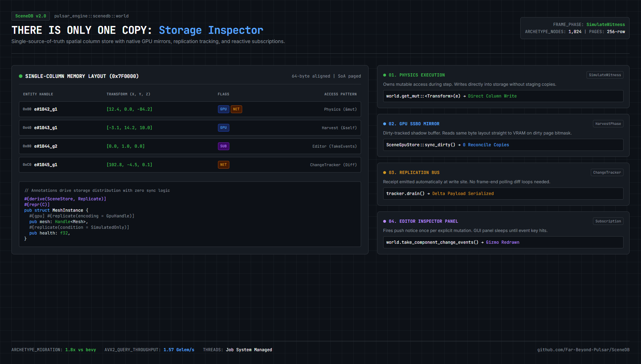The height and width of the screenshot is (364, 641).
Task: Click the 01. PHYSICS EXECUTION heading
Action: [417, 75]
